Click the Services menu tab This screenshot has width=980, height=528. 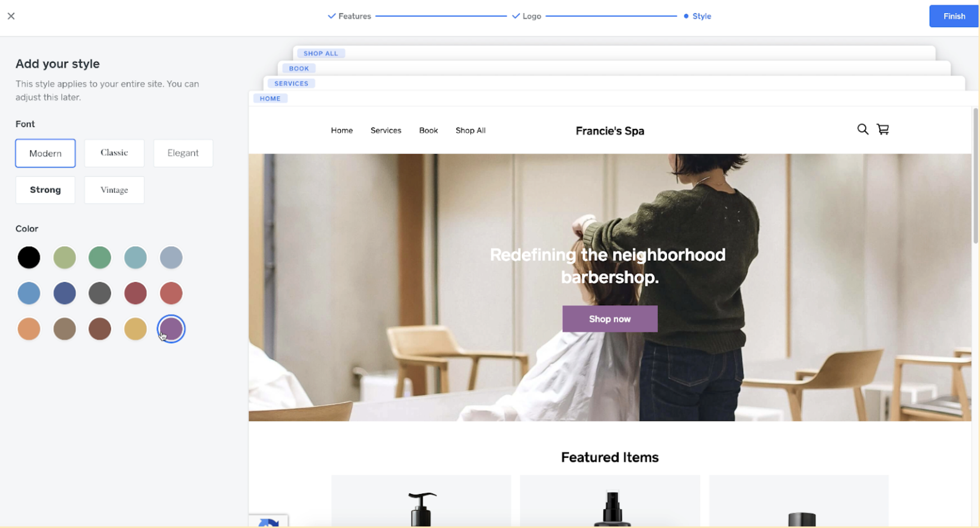tap(386, 130)
